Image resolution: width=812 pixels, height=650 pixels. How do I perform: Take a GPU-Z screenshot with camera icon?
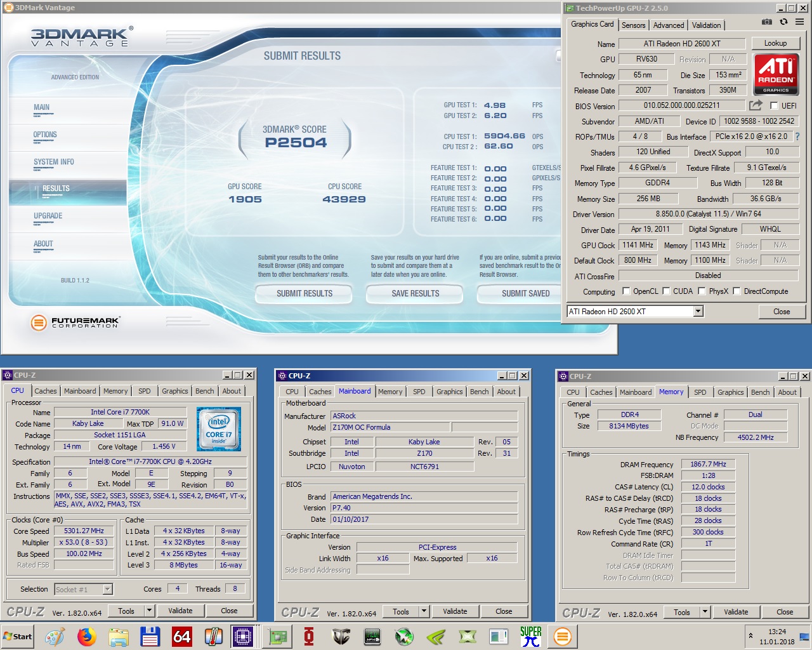[767, 22]
